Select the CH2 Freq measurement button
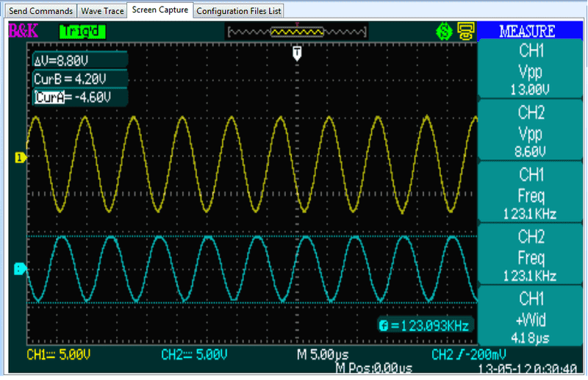Image resolution: width=588 pixels, height=380 pixels. pos(531,255)
